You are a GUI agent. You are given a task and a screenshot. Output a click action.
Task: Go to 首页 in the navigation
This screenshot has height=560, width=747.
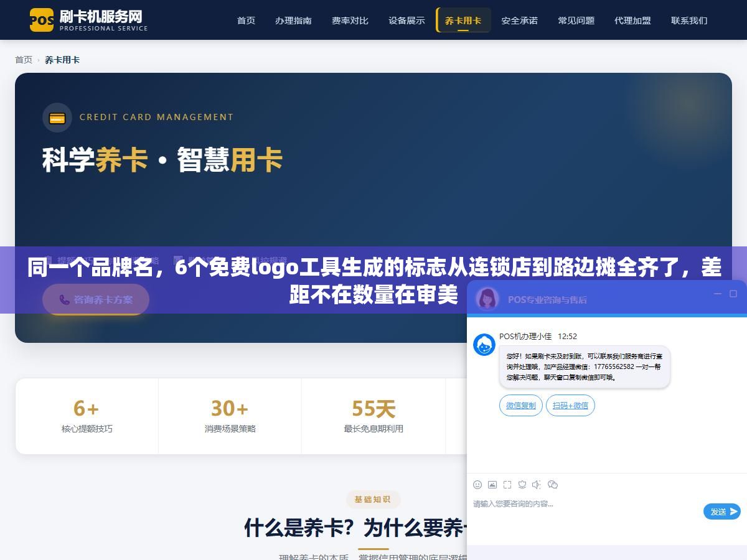click(x=246, y=21)
